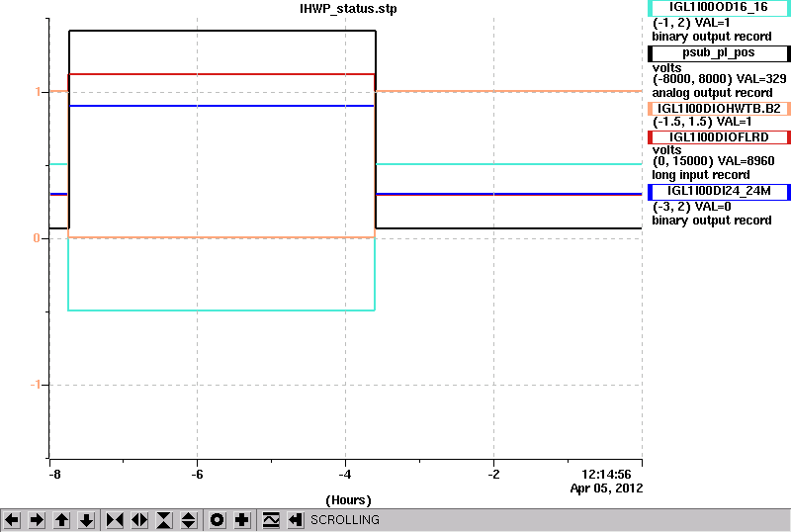Image resolution: width=791 pixels, height=532 pixels.
Task: Click the vertical zoom-out icon
Action: [189, 520]
